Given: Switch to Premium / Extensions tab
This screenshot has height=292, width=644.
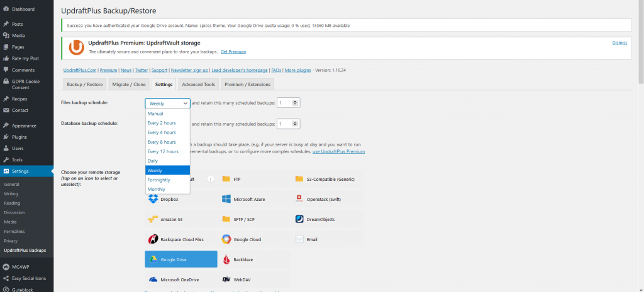Looking at the screenshot, I should tap(247, 85).
